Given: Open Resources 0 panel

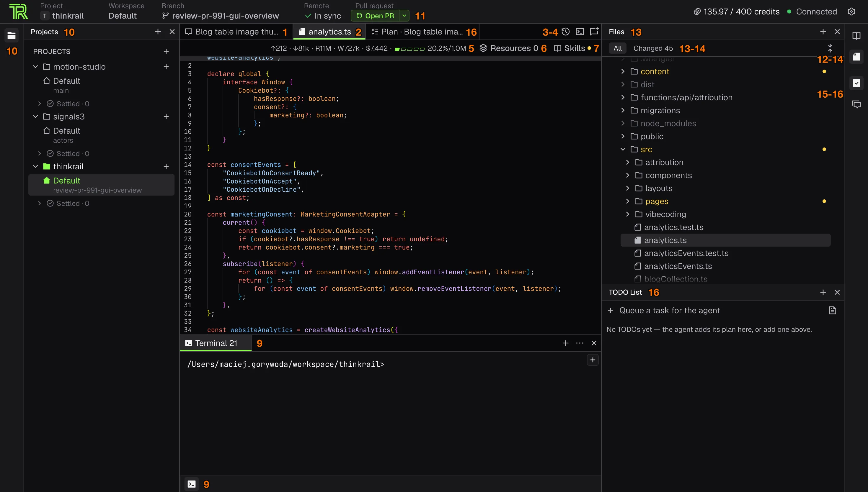Looking at the screenshot, I should click(x=509, y=48).
